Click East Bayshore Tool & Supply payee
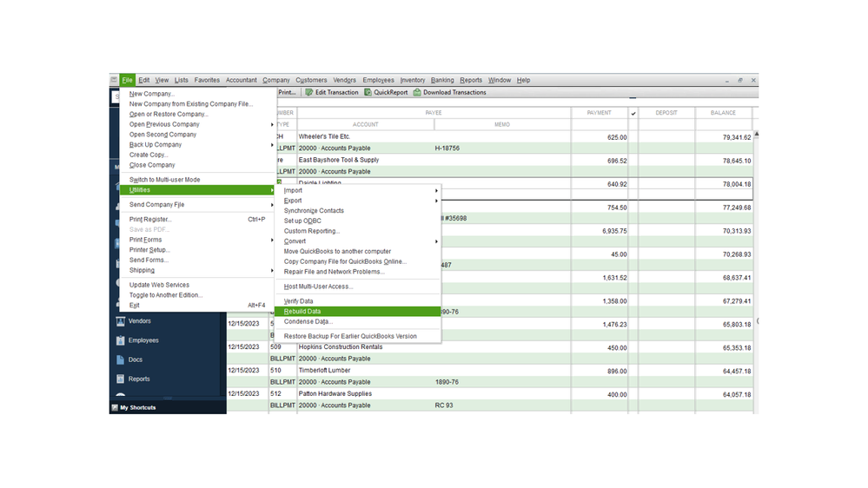868x488 pixels. click(x=339, y=160)
